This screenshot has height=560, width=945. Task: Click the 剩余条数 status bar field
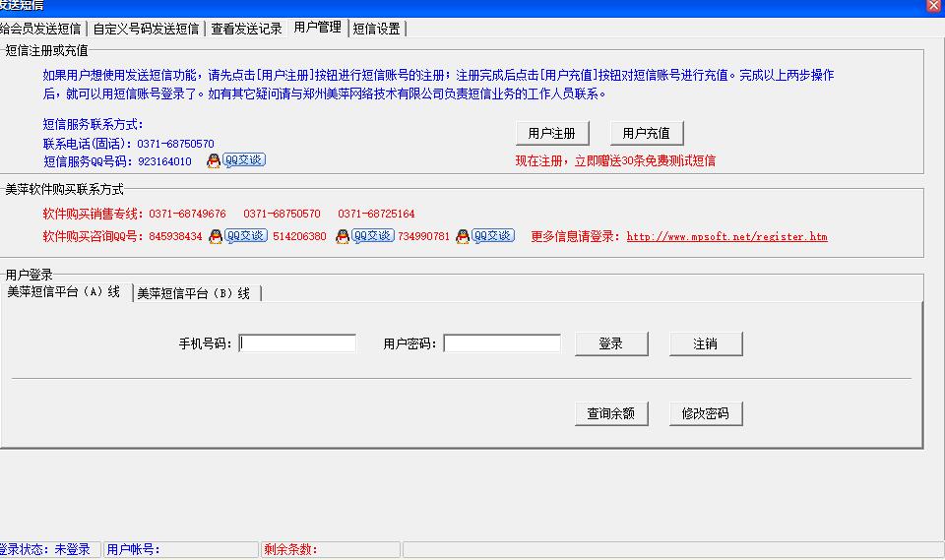click(x=331, y=550)
